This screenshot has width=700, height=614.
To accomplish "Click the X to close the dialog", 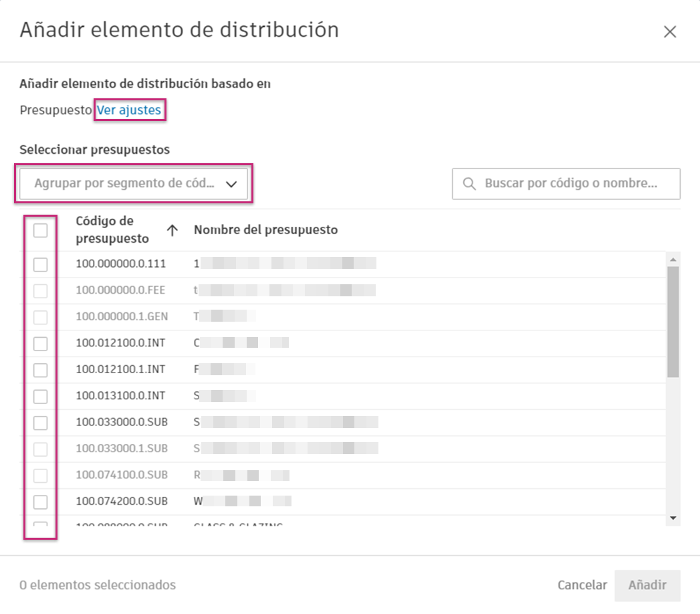I will (669, 31).
